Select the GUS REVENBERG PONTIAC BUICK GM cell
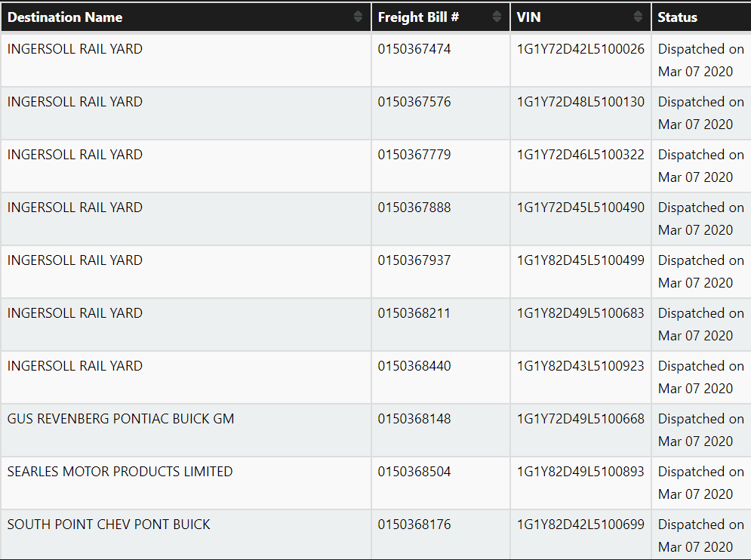 (121, 419)
